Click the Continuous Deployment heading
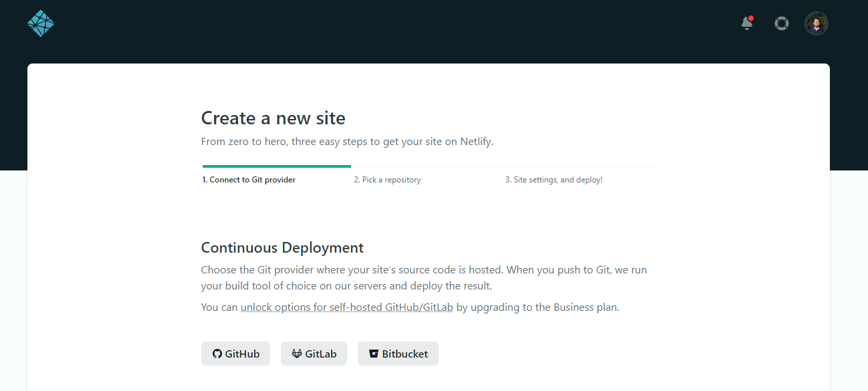 [x=282, y=248]
